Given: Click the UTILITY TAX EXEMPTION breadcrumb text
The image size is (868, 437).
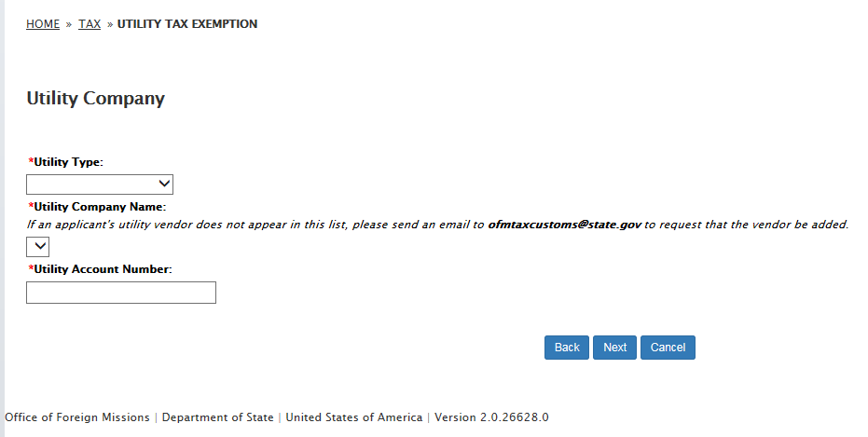Looking at the screenshot, I should point(187,24).
